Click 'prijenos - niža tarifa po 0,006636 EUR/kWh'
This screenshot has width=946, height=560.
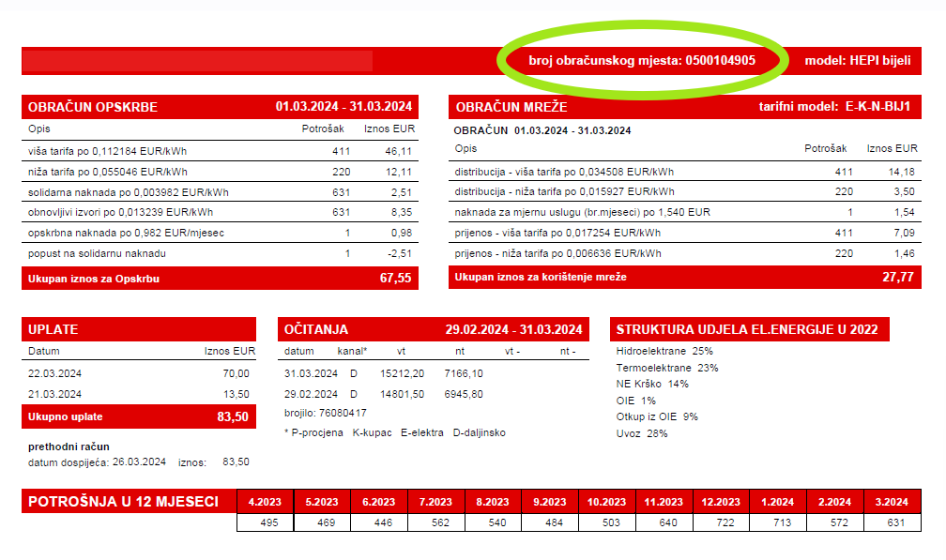(x=557, y=253)
